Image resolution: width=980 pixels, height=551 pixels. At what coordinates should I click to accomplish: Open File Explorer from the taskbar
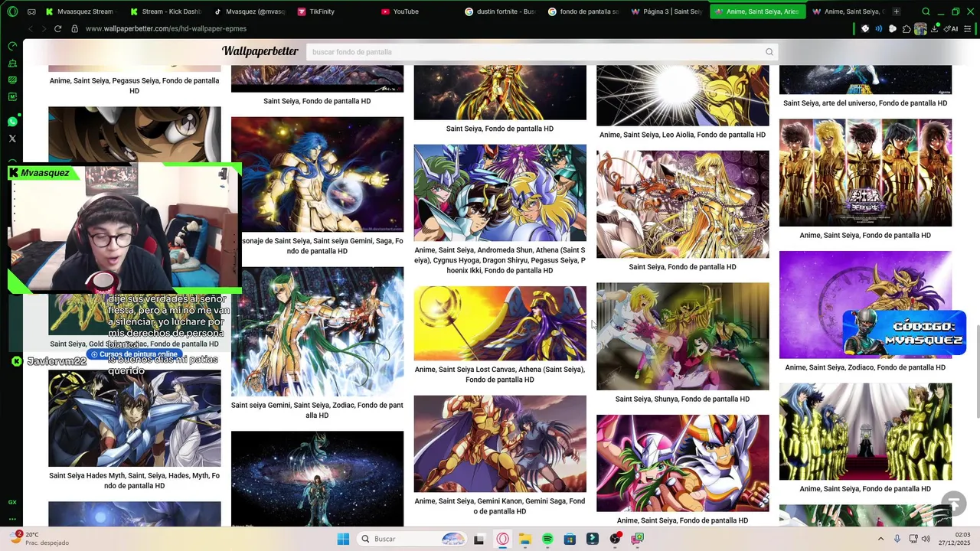[525, 539]
